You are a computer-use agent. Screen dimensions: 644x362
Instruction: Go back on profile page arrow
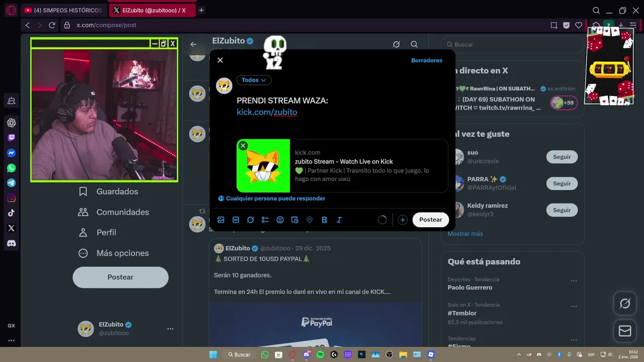click(x=193, y=44)
